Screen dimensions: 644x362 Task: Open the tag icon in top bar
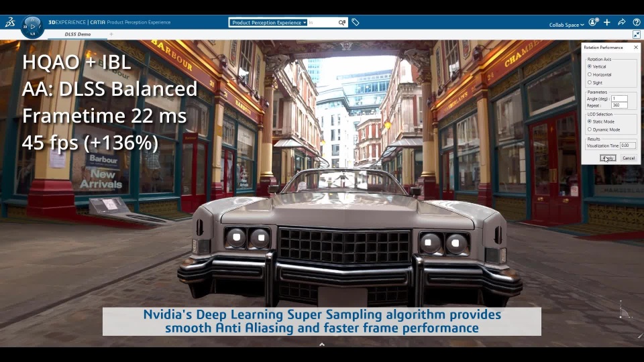[x=356, y=22]
